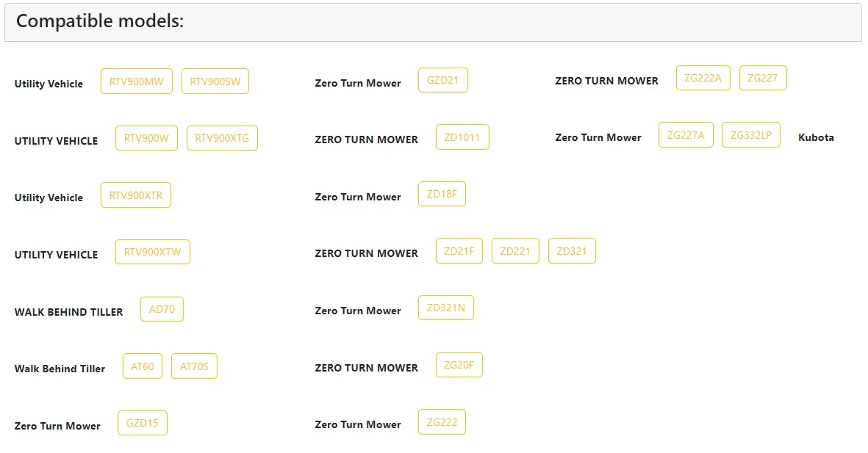Click the ZD18F model tag

point(442,194)
